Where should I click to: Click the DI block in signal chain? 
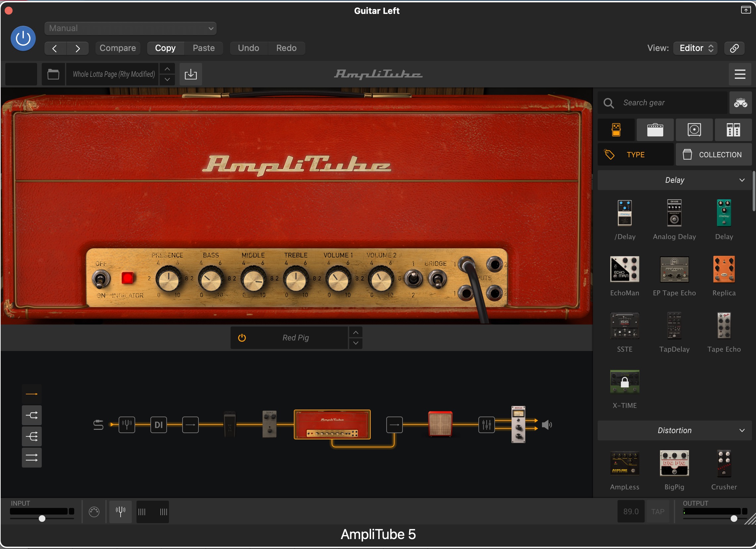[x=159, y=425]
